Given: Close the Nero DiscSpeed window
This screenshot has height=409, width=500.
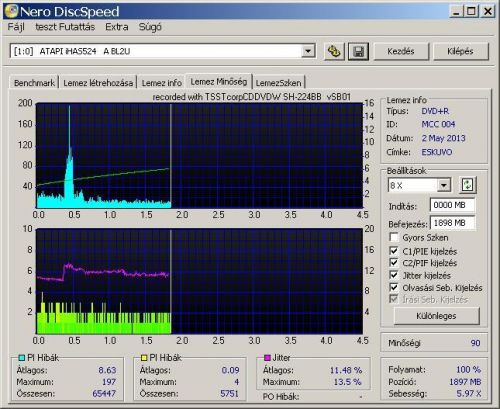Looking at the screenshot, I should click(488, 12).
